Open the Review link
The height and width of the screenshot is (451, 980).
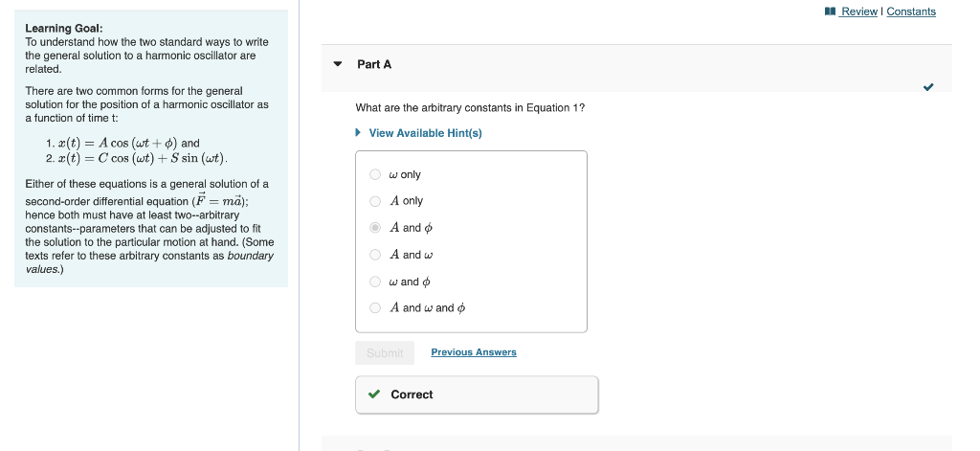[x=858, y=11]
